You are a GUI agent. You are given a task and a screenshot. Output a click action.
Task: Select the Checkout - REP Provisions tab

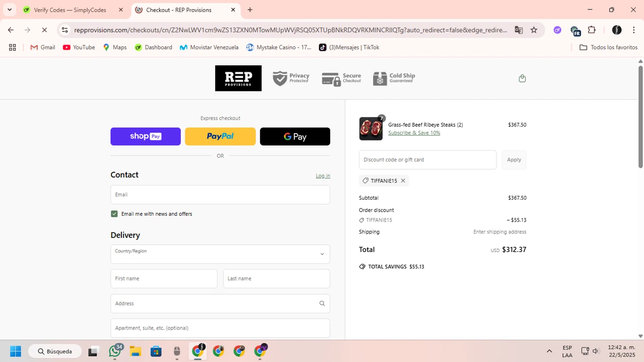pos(179,10)
